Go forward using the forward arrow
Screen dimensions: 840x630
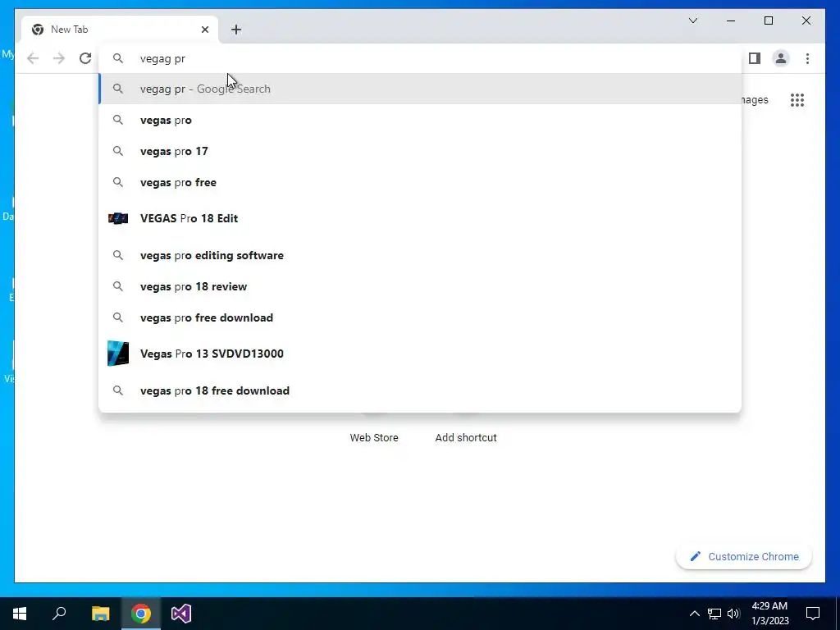tap(59, 58)
